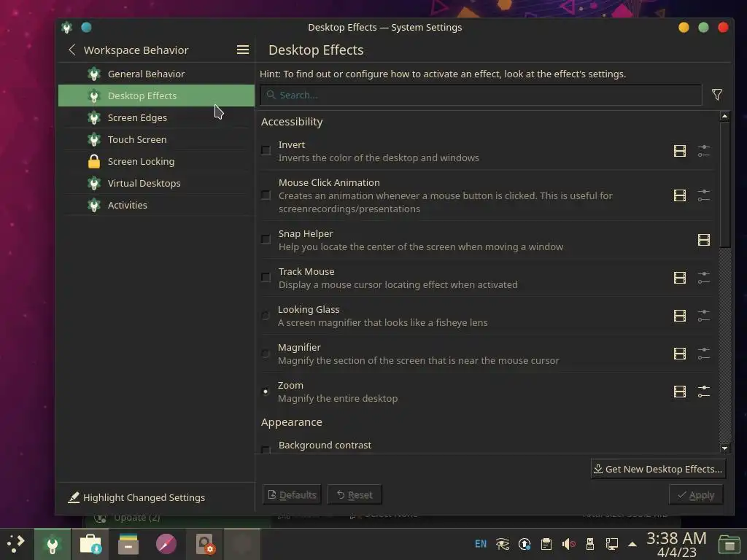
Task: Click the effects list scrollbar handle
Action: 724,184
